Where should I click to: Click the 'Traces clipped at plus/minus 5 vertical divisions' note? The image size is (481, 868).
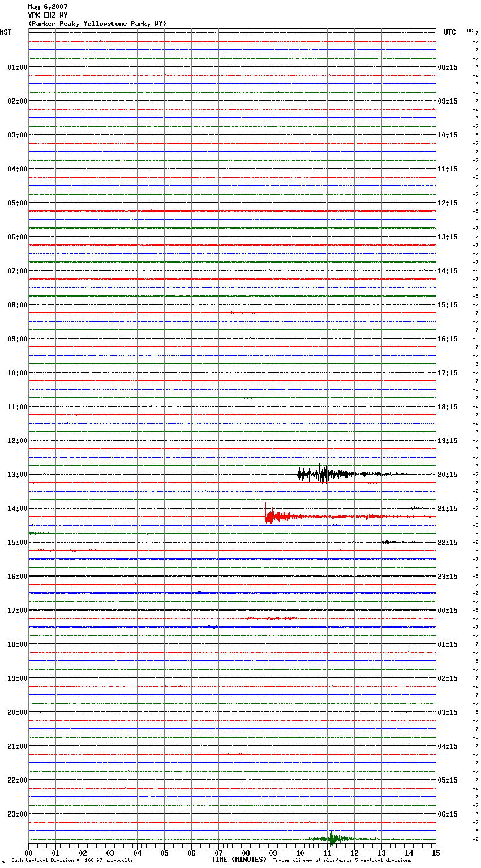tap(342, 861)
